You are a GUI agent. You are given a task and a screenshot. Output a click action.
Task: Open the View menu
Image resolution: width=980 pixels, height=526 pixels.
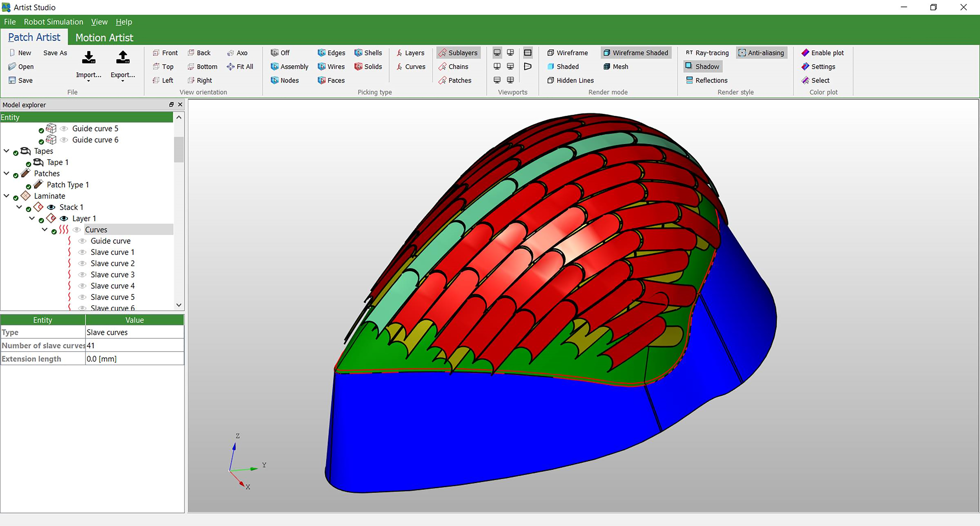pyautogui.click(x=99, y=22)
